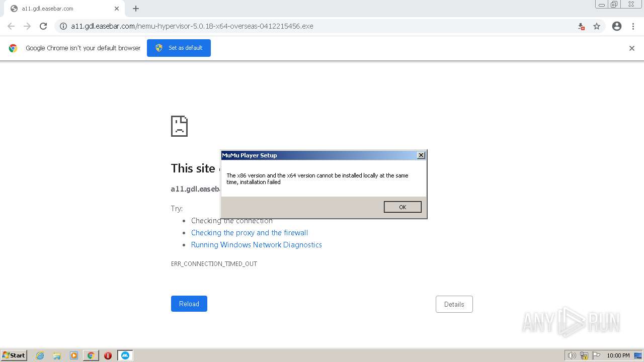Viewport: 644px width, 362px height.
Task: Open the Opera icon in taskbar
Action: 108,355
